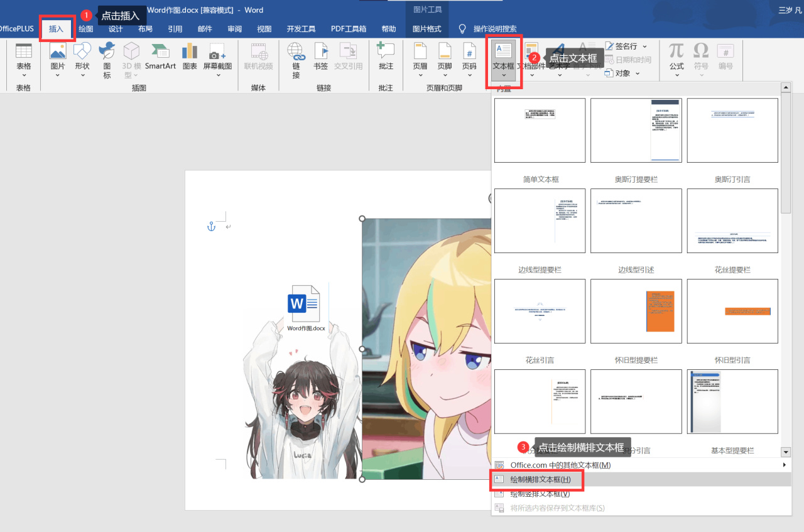Pick the 怀旧型引言 text box thumbnail
The height and width of the screenshot is (532, 804).
(732, 311)
